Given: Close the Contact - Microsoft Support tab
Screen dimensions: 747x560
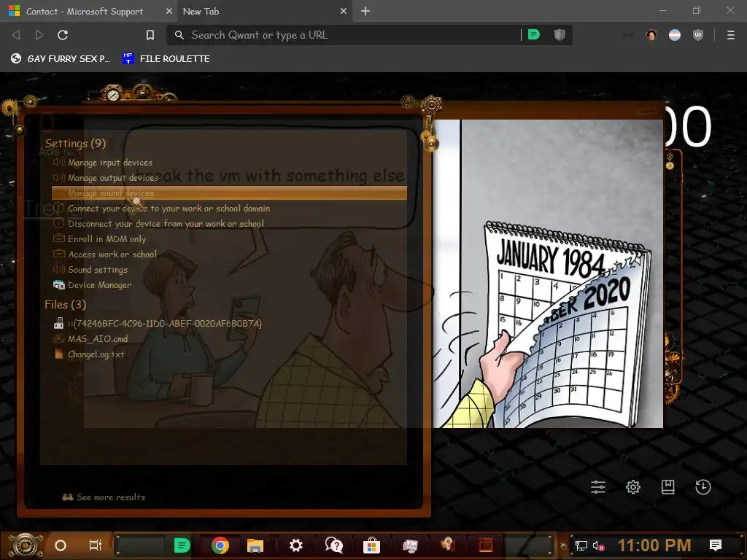Looking at the screenshot, I should point(169,11).
